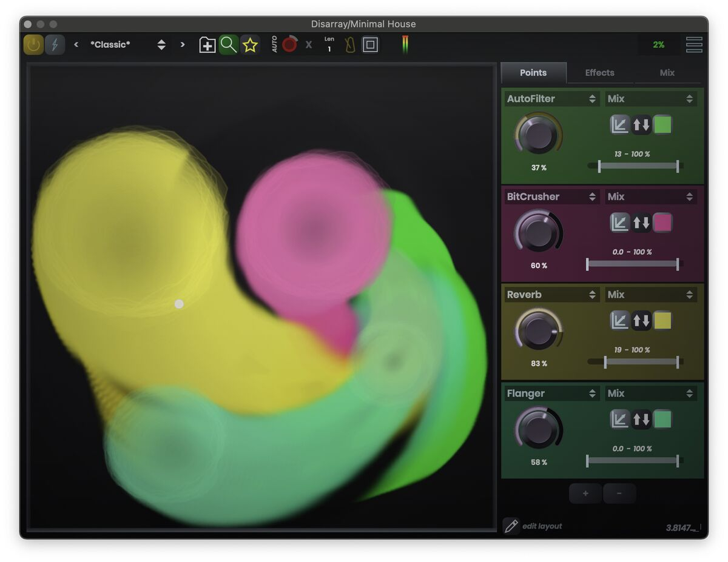Image resolution: width=728 pixels, height=562 pixels.
Task: Open the Mix tab
Action: 667,73
